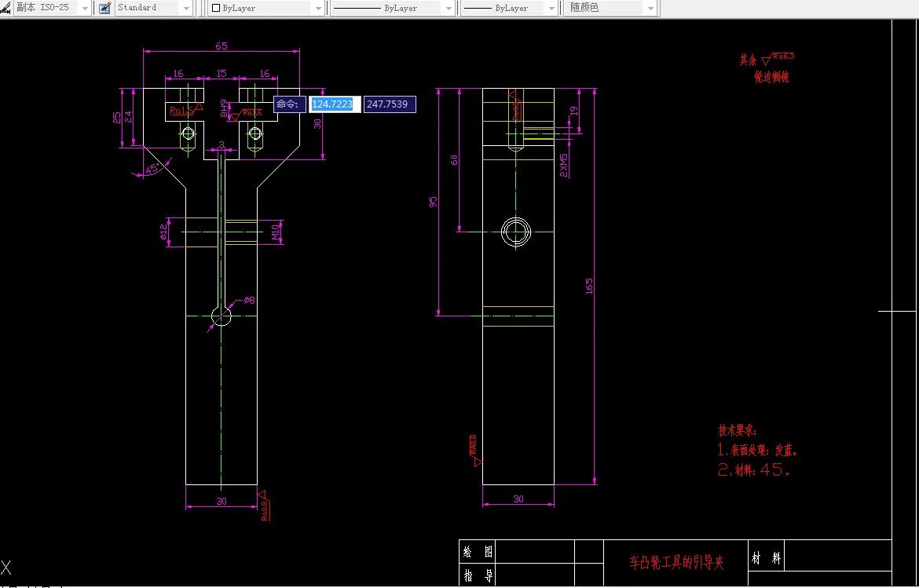
Task: Select the 24 vertical dimension text
Action: pyautogui.click(x=128, y=117)
